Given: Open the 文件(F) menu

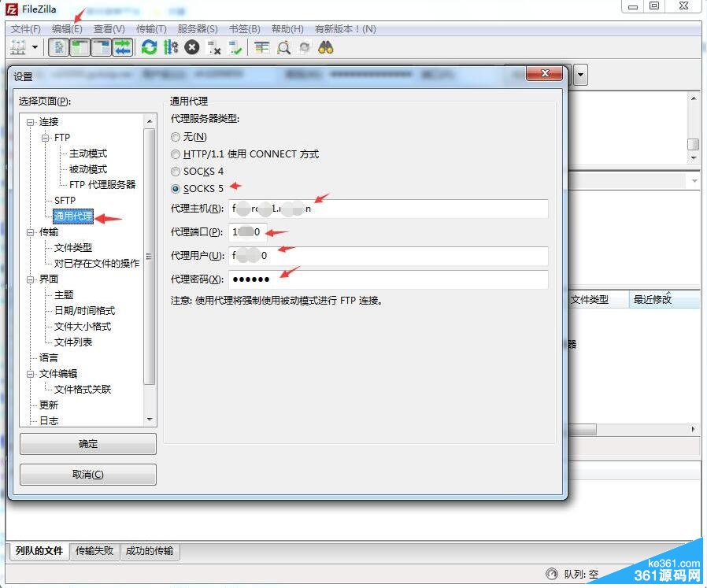Looking at the screenshot, I should pos(26,29).
